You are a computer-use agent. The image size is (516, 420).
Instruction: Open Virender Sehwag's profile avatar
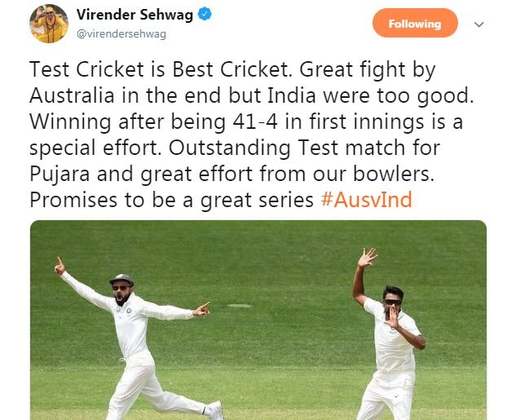click(x=49, y=24)
